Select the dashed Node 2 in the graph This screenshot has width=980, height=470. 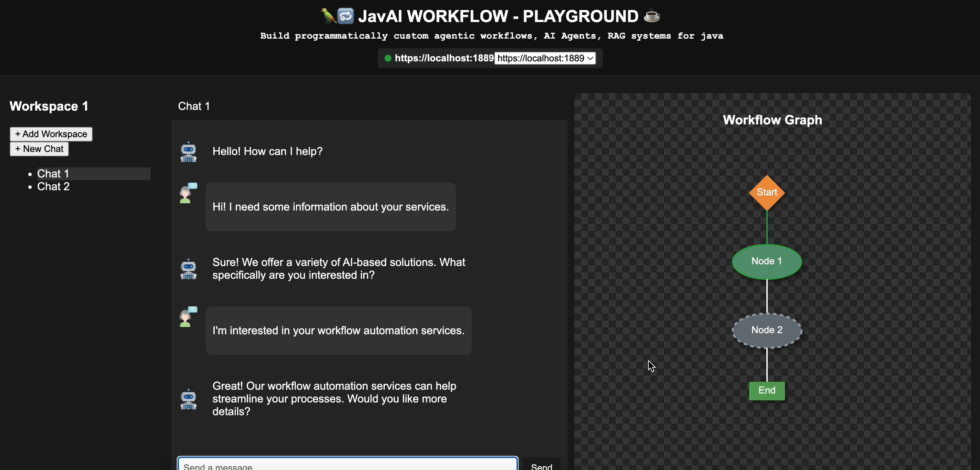point(767,330)
